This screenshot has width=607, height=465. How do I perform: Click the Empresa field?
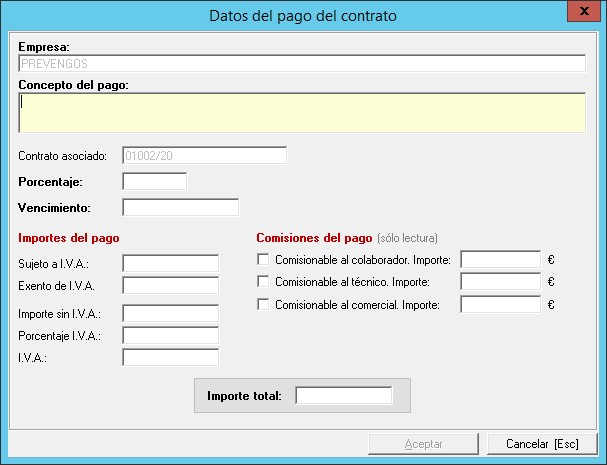click(x=301, y=63)
